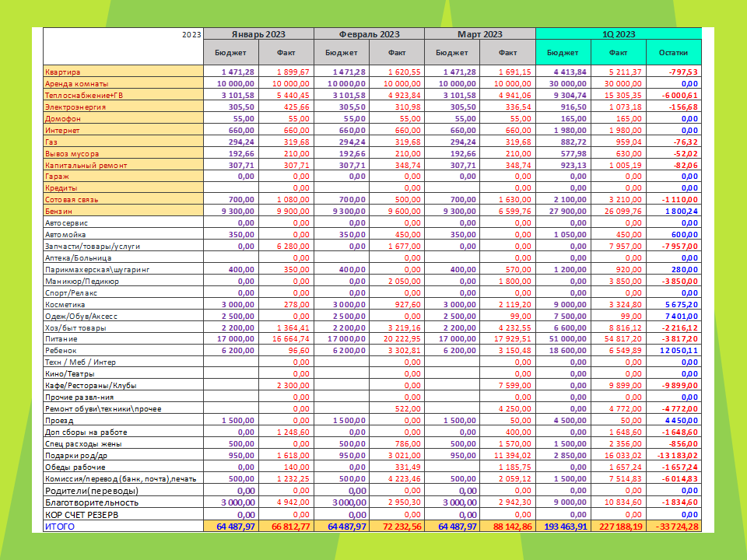Click the Ребенок row label
The width and height of the screenshot is (747, 560).
click(62, 352)
